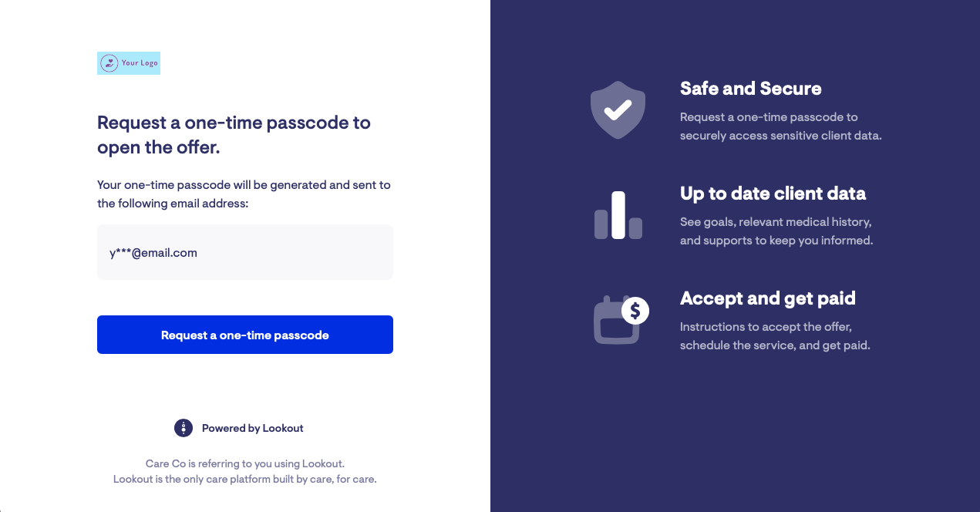Viewport: 980px width, 512px height.
Task: Click the instructions to accept the offer text
Action: [x=775, y=336]
